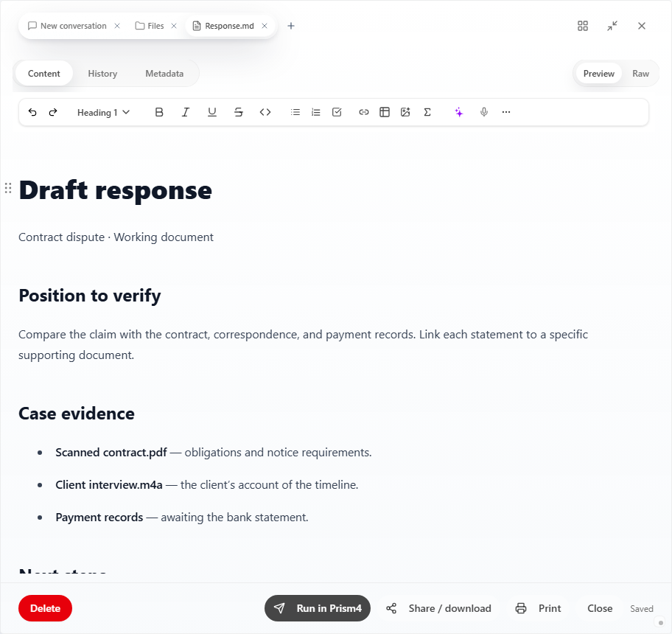Screen dimensions: 672x634
Task: Select the Response.md tab
Action: [224, 26]
